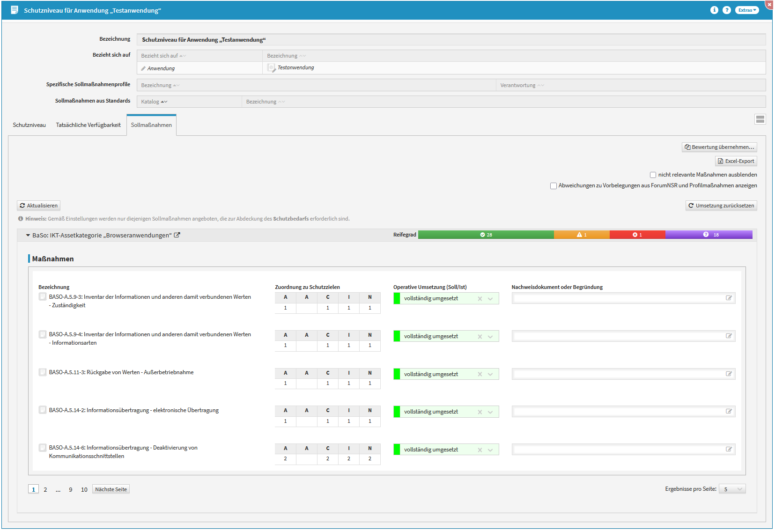
Task: Check the box for BASO-A.5.11-3 measure
Action: (x=43, y=372)
